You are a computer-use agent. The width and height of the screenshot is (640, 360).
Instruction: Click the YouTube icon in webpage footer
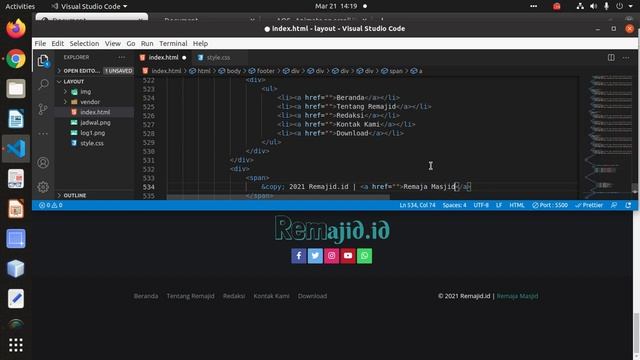tap(348, 256)
